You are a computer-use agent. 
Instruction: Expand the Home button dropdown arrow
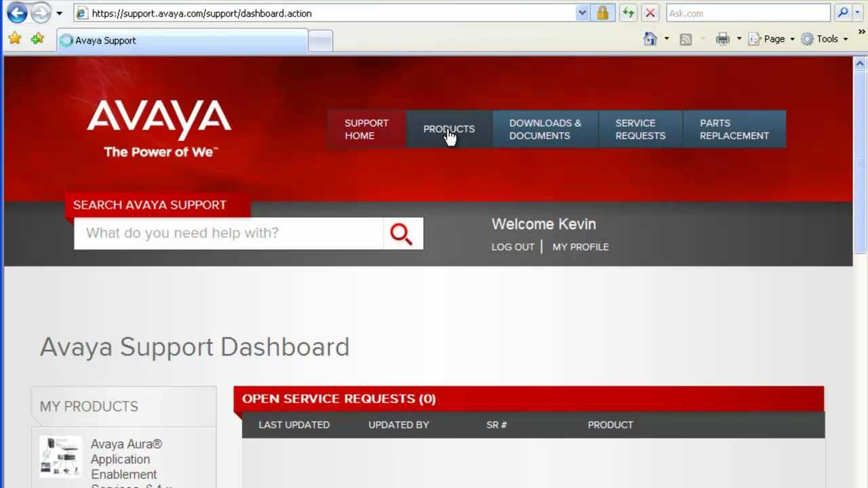pos(667,39)
